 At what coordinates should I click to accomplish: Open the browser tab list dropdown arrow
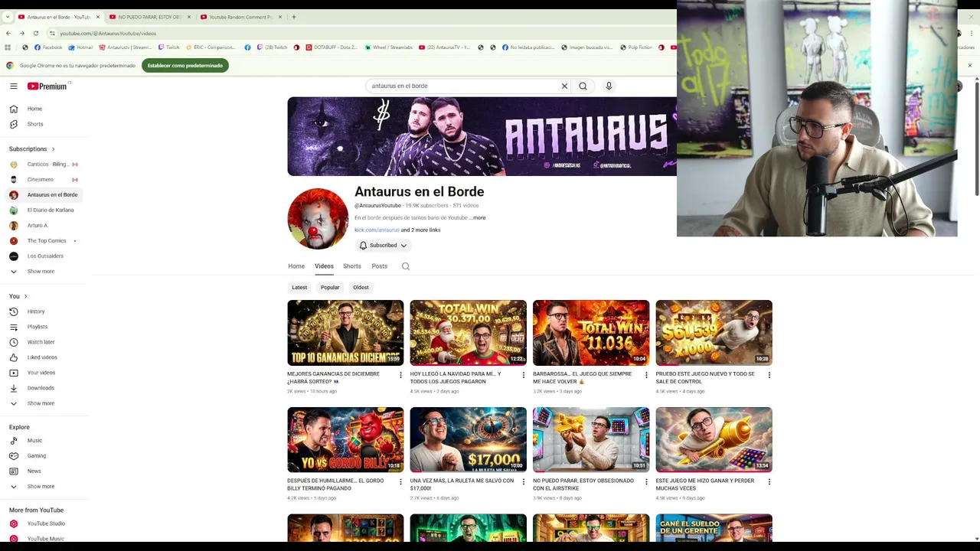pos(8,17)
